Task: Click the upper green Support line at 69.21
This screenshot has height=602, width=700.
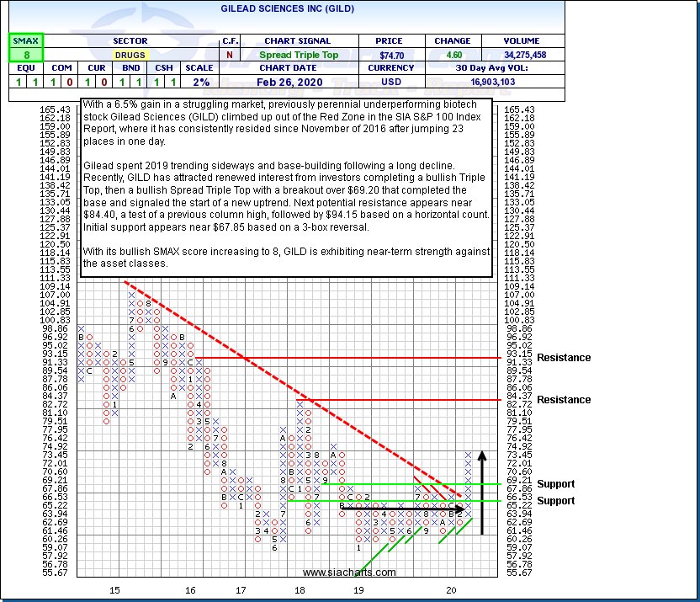Action: (421, 484)
